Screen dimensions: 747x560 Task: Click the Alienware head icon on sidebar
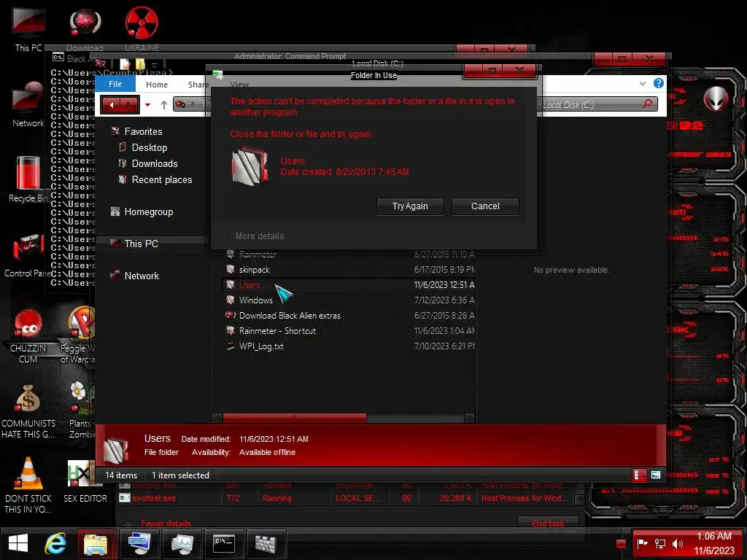tap(716, 98)
